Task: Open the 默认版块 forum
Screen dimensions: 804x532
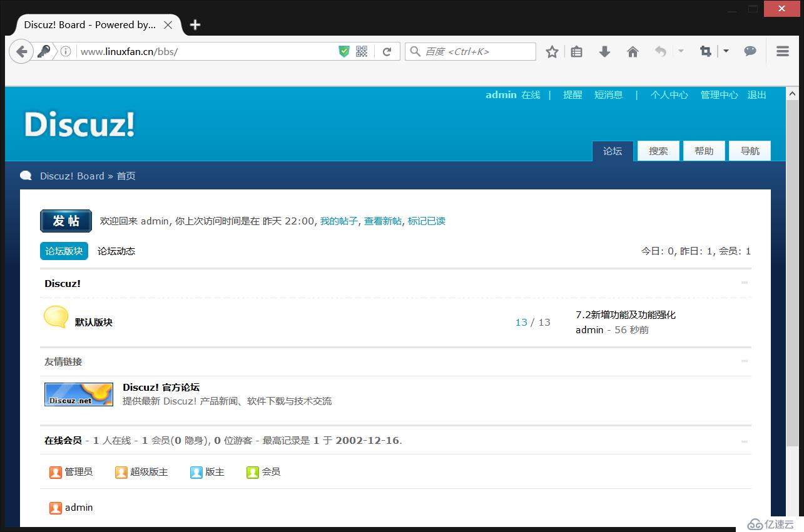Action: point(94,322)
